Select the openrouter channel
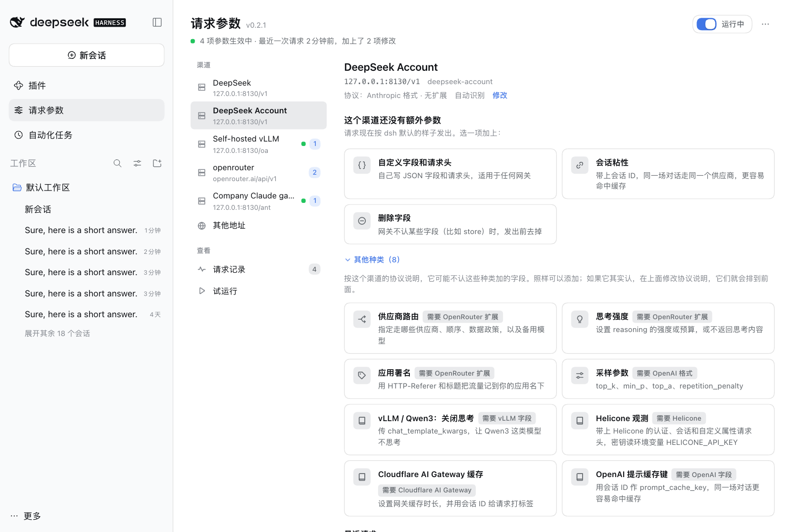 [258, 173]
